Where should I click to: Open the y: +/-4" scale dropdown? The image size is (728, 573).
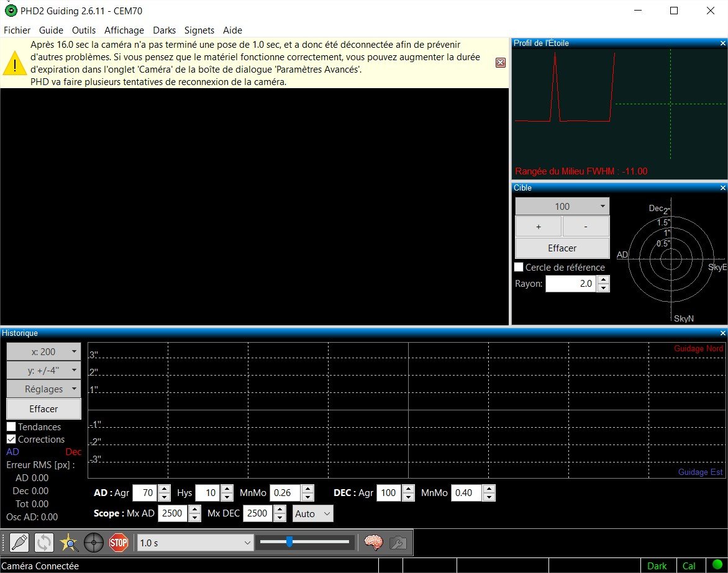(x=43, y=370)
